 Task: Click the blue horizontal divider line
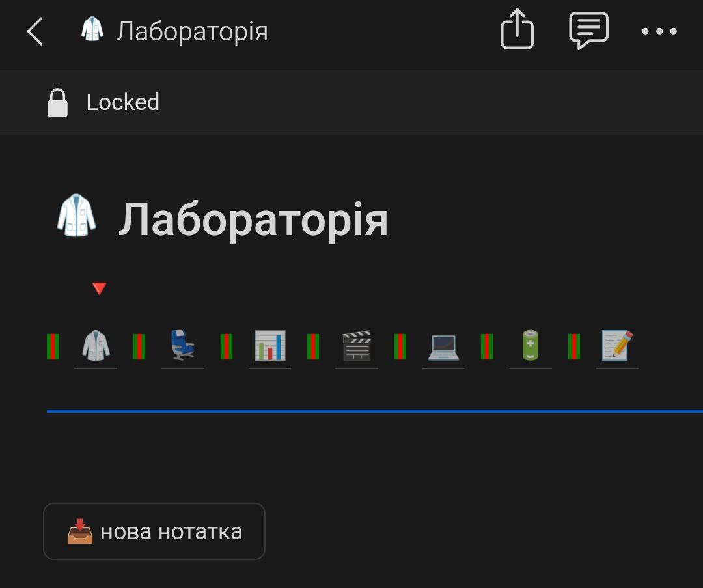(x=375, y=411)
